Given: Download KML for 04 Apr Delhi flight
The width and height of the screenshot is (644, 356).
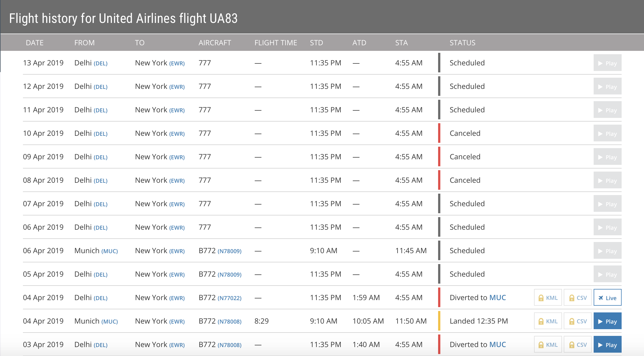Looking at the screenshot, I should coord(548,298).
